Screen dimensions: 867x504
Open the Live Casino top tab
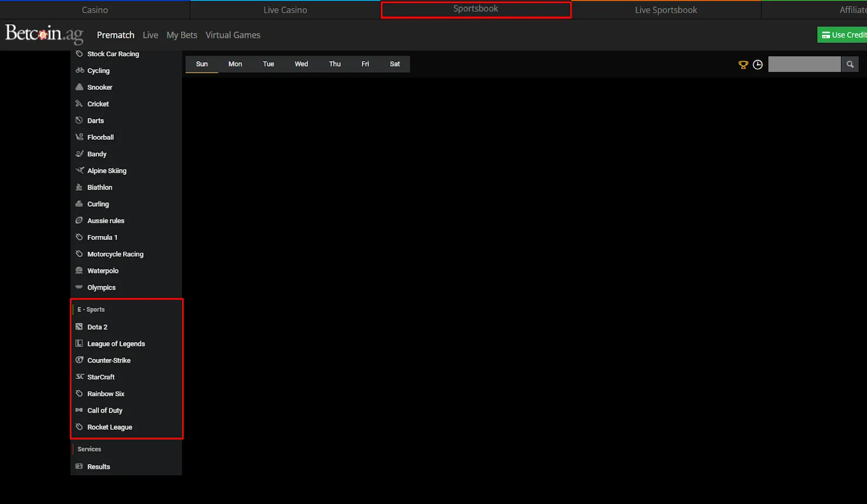(285, 10)
